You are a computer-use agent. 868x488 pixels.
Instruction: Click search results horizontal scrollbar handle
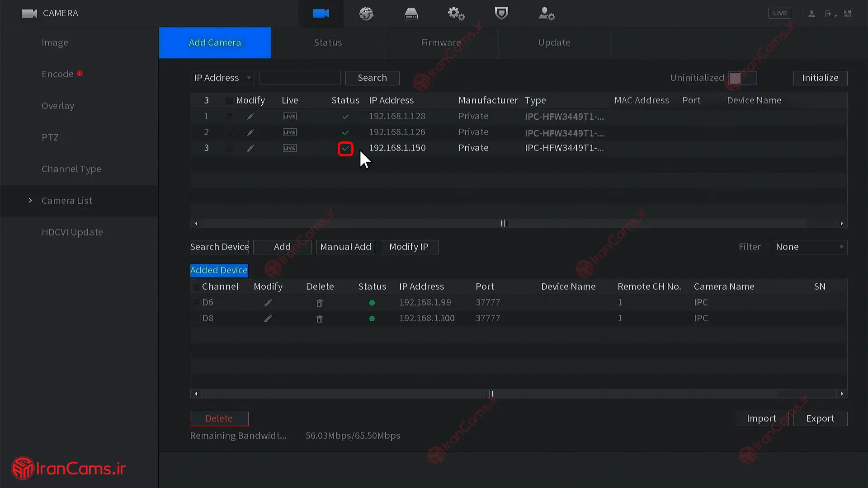tap(504, 223)
